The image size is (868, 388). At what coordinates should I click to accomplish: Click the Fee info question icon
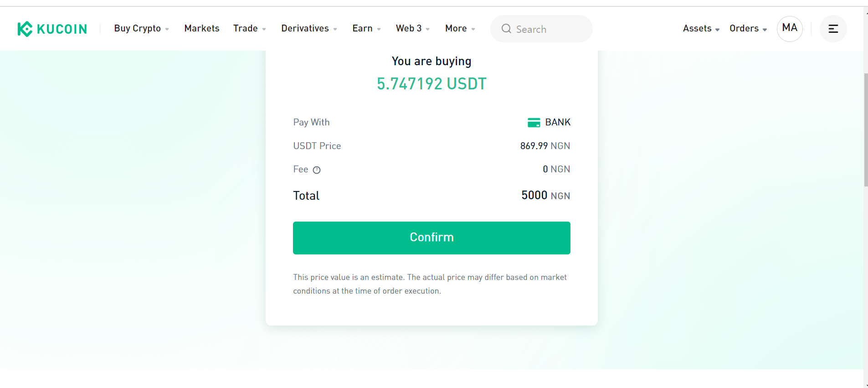tap(317, 170)
